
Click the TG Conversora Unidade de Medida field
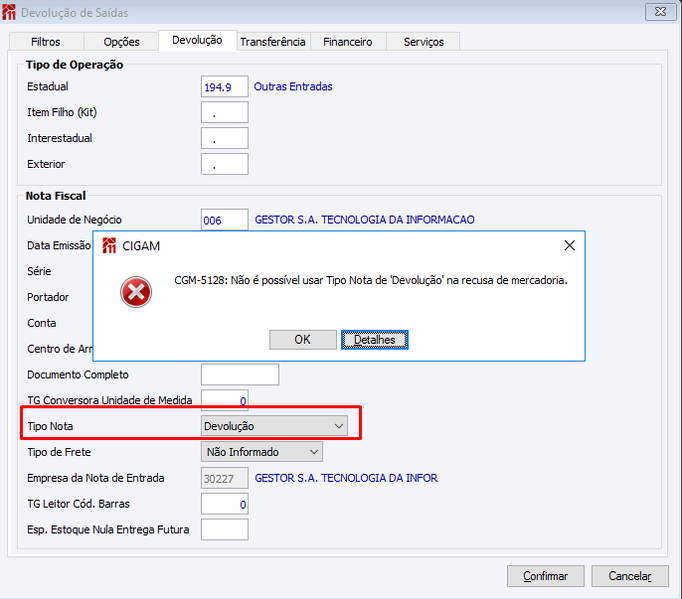[224, 400]
